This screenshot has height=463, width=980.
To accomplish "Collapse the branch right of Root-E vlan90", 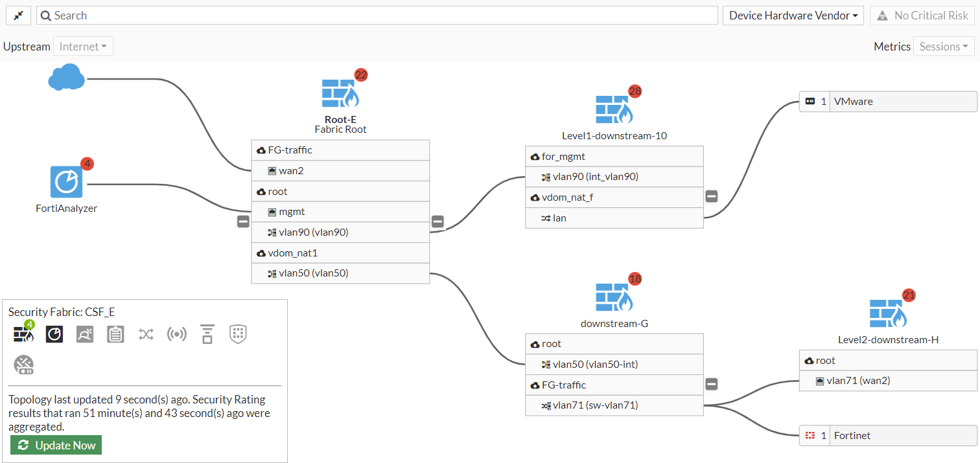I will (x=437, y=221).
